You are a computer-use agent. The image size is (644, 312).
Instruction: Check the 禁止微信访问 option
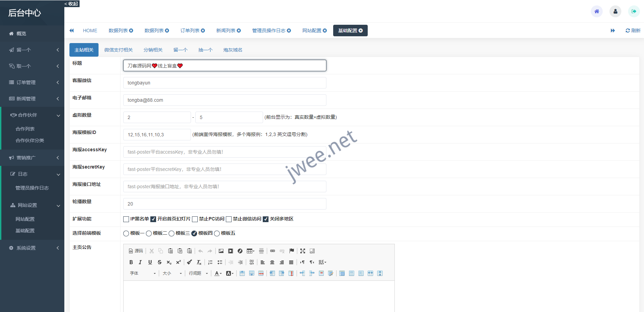coord(229,219)
